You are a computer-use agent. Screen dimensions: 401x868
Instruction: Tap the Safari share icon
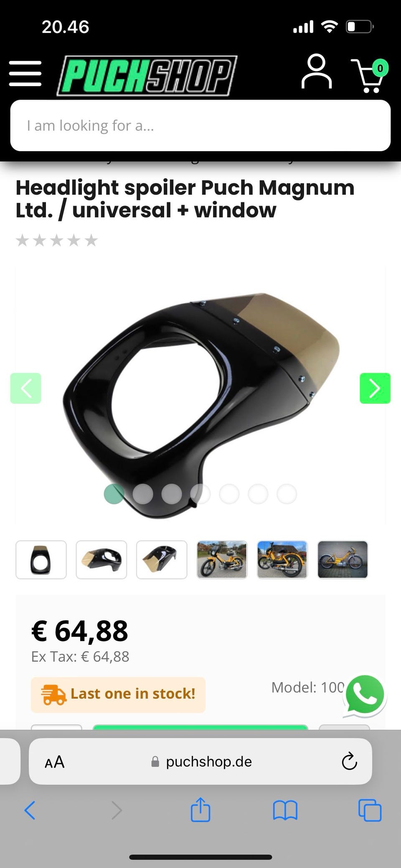(200, 810)
